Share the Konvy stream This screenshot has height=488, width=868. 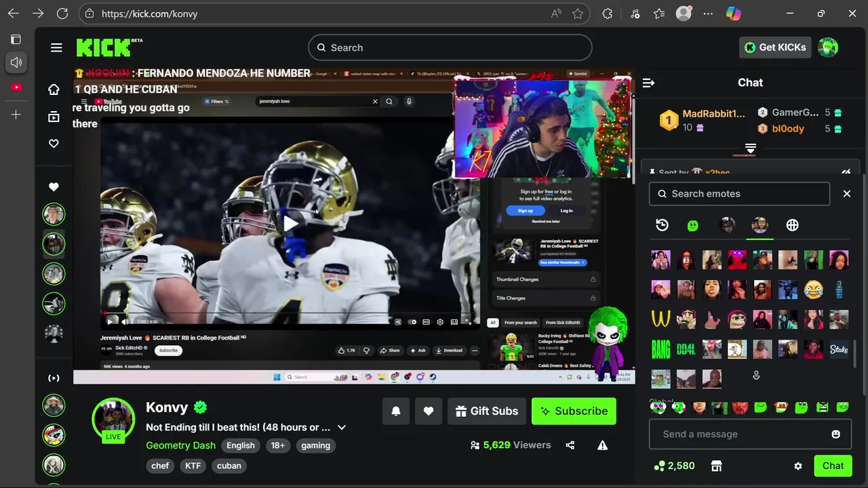point(570,445)
